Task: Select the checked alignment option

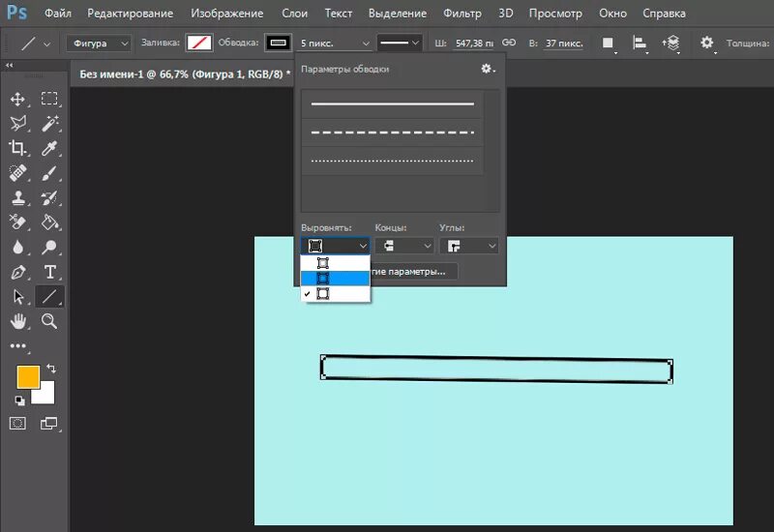Action: (x=335, y=294)
